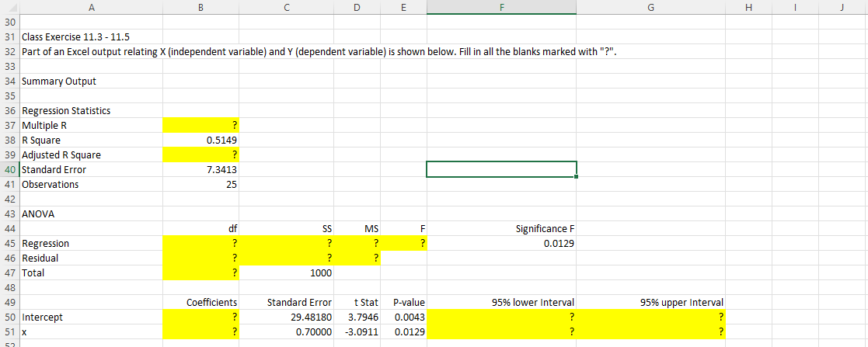Select x 95% upper '?' cell

click(651, 331)
